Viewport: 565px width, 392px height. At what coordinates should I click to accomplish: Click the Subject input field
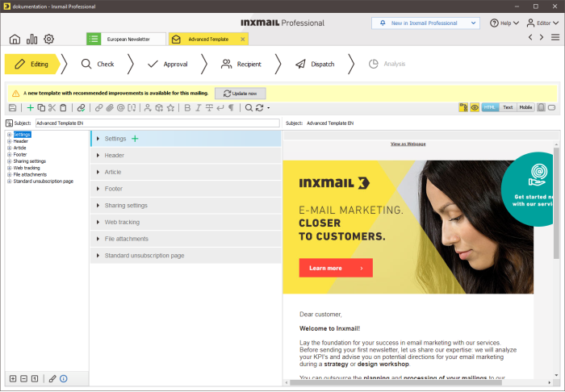[157, 123]
